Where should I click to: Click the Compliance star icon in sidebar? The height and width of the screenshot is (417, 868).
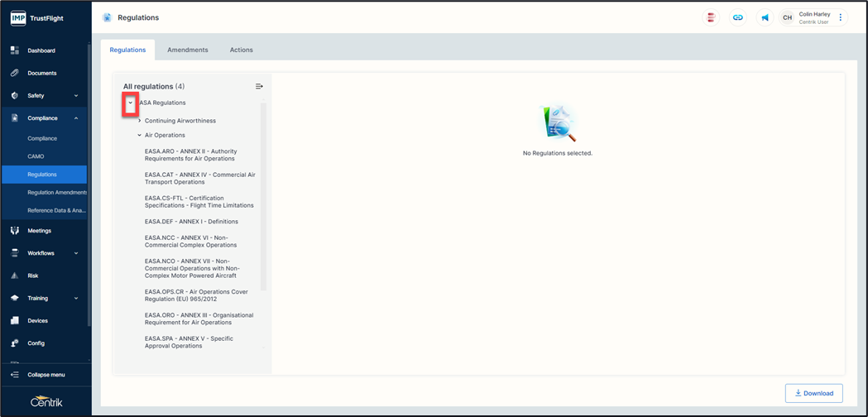tap(15, 118)
